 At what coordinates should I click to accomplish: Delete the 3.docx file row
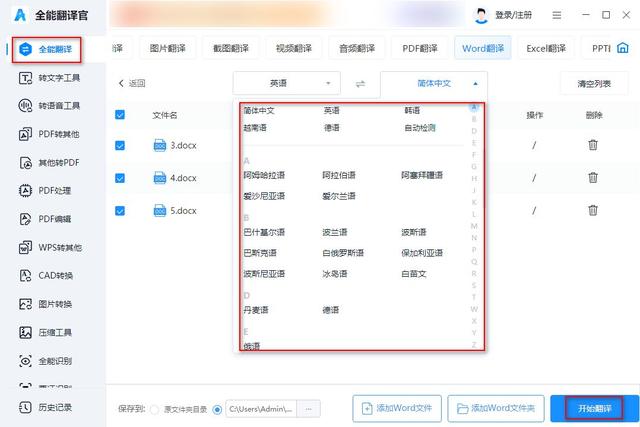pyautogui.click(x=593, y=145)
